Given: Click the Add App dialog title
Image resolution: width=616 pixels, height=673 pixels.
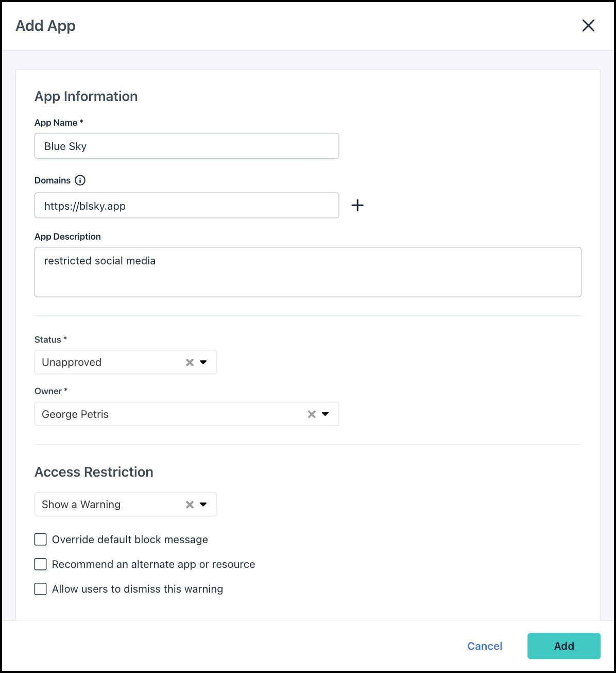Looking at the screenshot, I should pos(45,25).
